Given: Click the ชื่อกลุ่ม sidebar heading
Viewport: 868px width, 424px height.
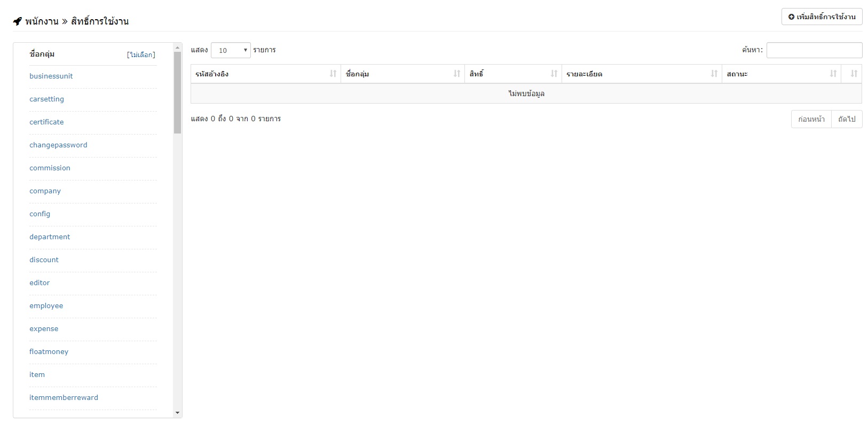Looking at the screenshot, I should [x=42, y=54].
